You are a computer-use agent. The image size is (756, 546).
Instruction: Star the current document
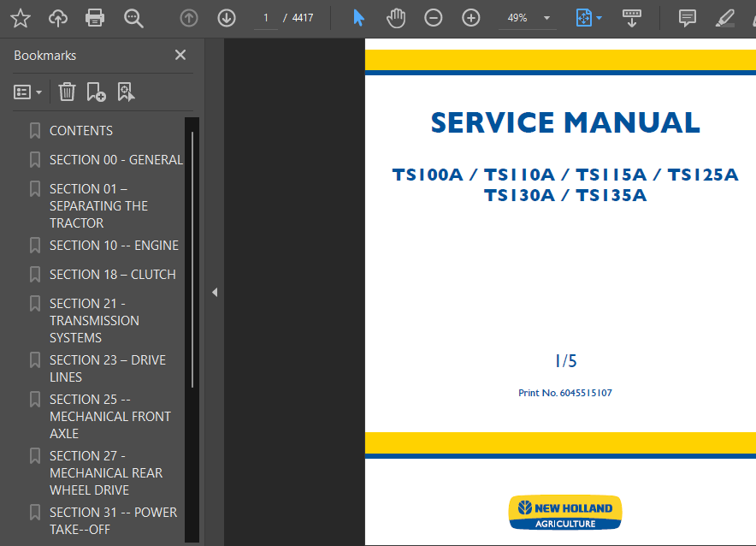(x=22, y=17)
